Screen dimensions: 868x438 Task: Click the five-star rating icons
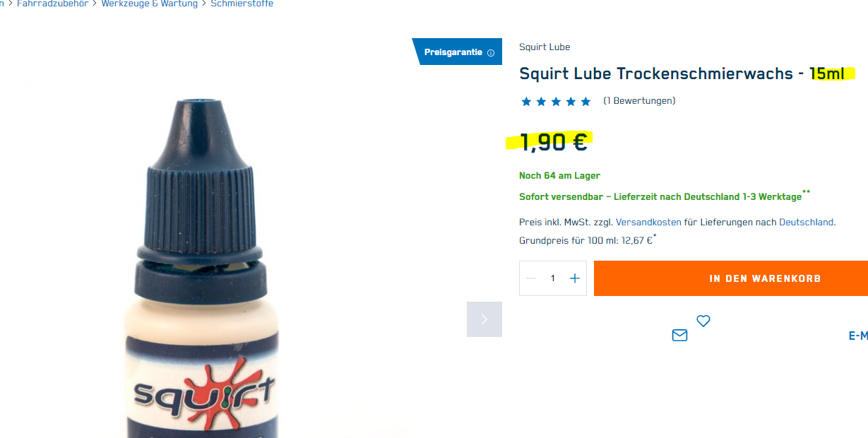(x=556, y=102)
